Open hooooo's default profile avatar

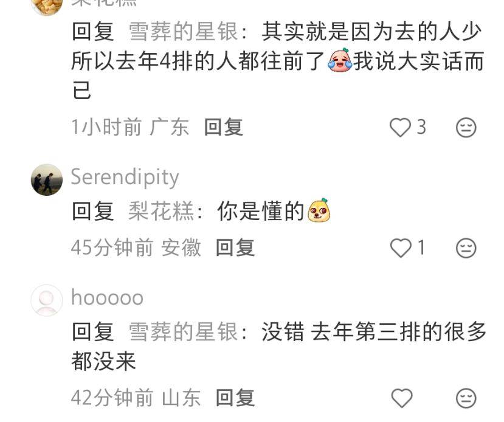(x=47, y=300)
